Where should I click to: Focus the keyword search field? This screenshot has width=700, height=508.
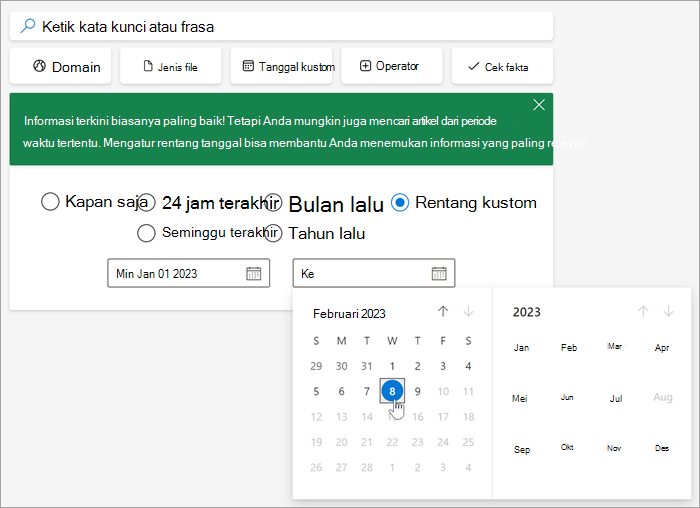point(281,26)
